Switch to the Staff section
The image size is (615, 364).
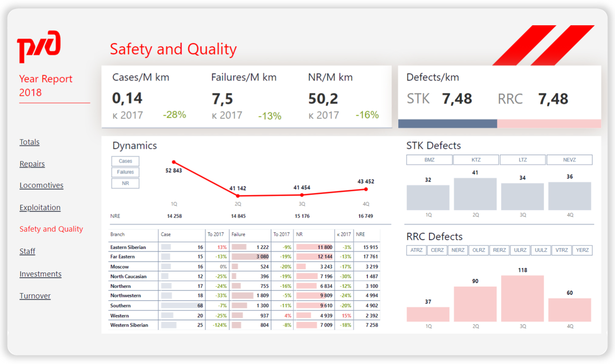(x=27, y=251)
